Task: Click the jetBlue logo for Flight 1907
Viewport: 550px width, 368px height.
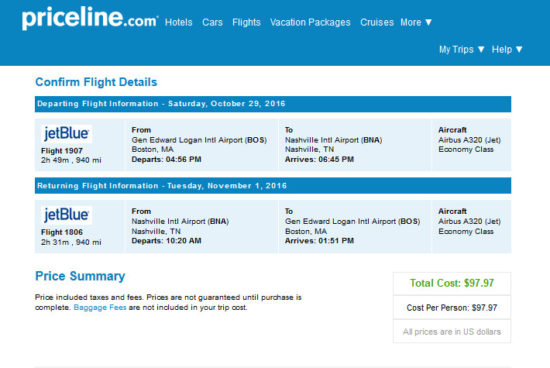Action: coord(66,134)
